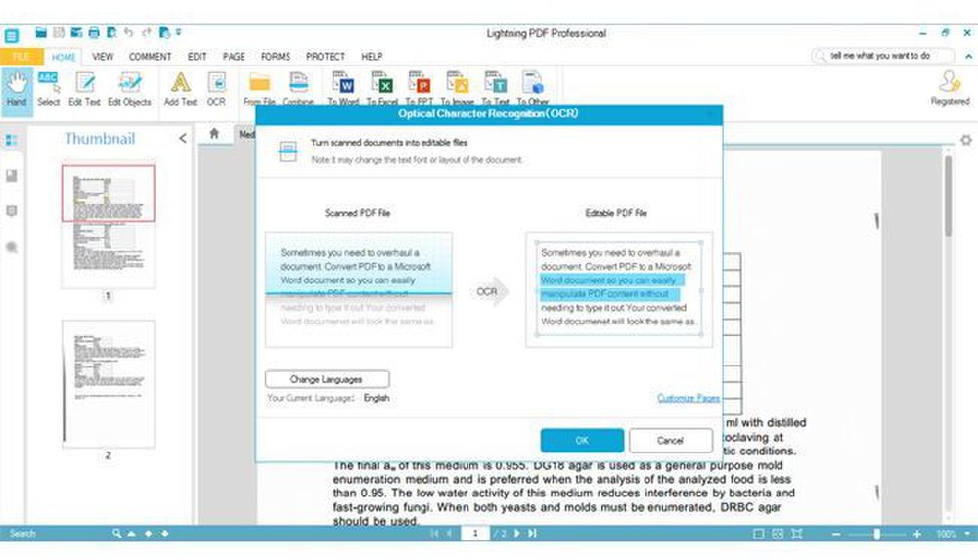978x560 pixels.
Task: Redo the last action
Action: pos(147,32)
